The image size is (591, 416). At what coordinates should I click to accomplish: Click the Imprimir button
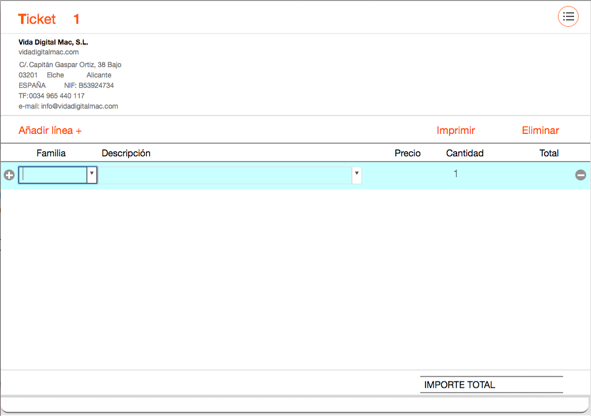click(455, 130)
